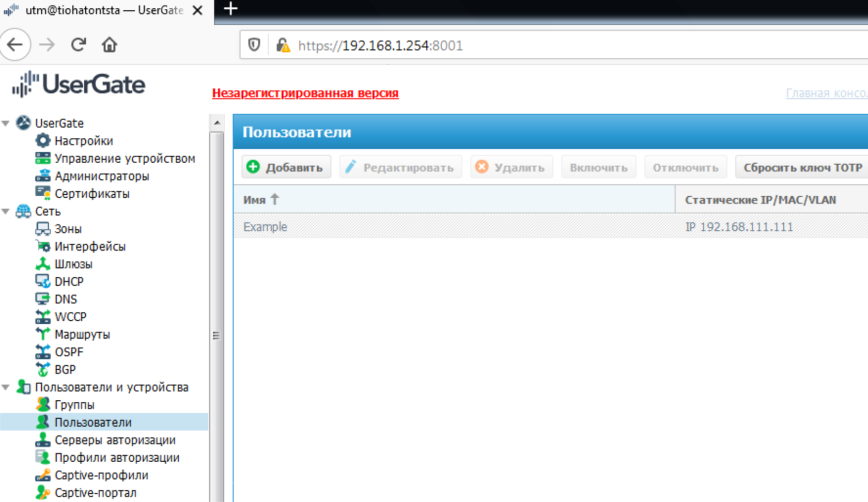The width and height of the screenshot is (868, 502).
Task: Click the browser Forward arrow
Action: [x=47, y=45]
